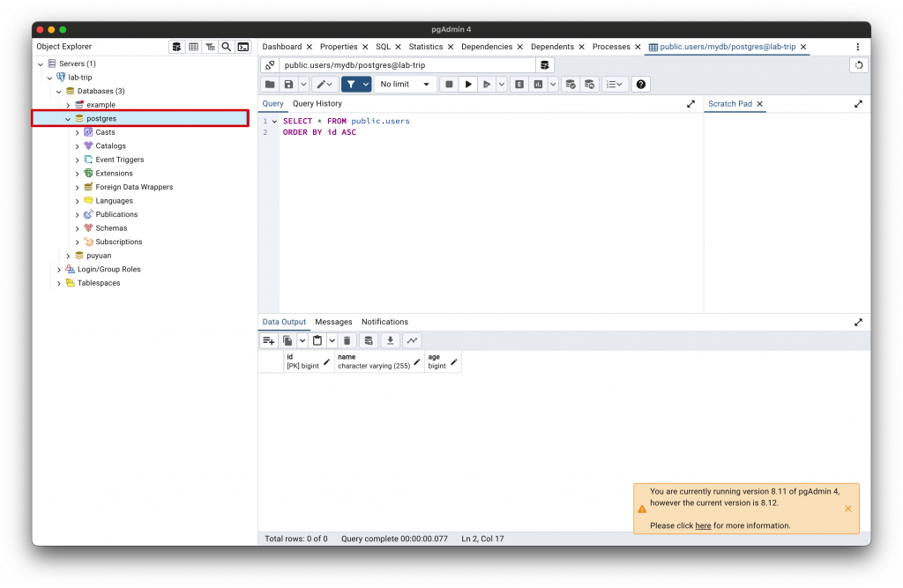The image size is (903, 588).
Task: Click the View Data grid icon in Object Explorer
Action: (193, 47)
